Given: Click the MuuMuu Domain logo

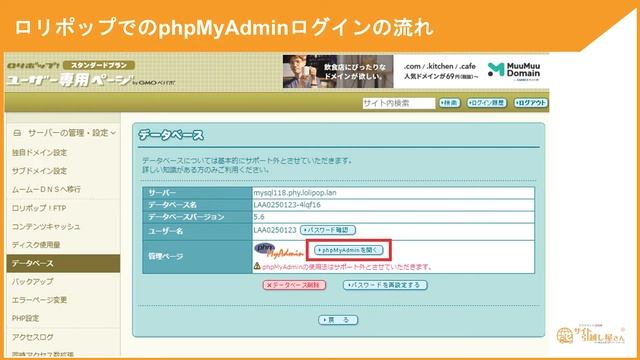Looking at the screenshot, I should 514,71.
